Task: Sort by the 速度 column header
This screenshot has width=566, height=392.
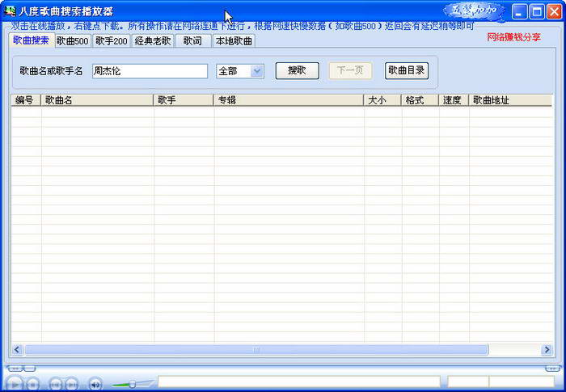Action: click(x=454, y=100)
